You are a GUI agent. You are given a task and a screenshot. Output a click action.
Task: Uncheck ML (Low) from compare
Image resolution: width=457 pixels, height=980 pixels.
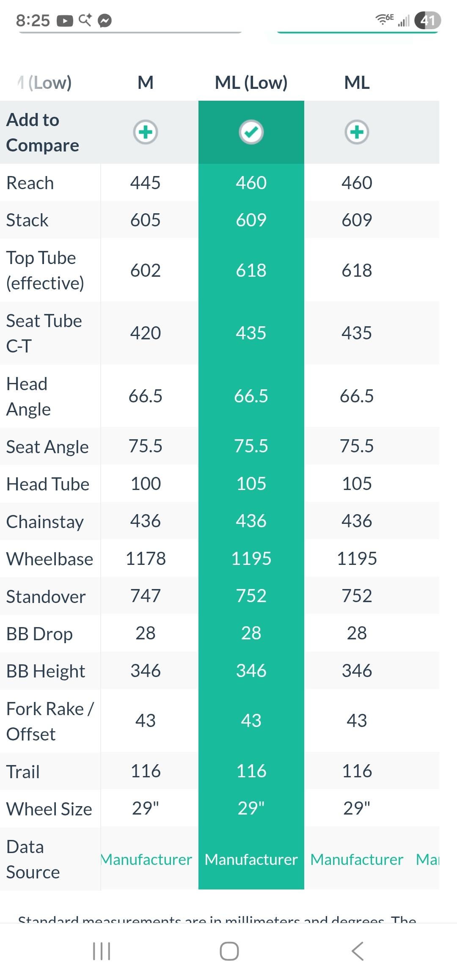click(251, 132)
